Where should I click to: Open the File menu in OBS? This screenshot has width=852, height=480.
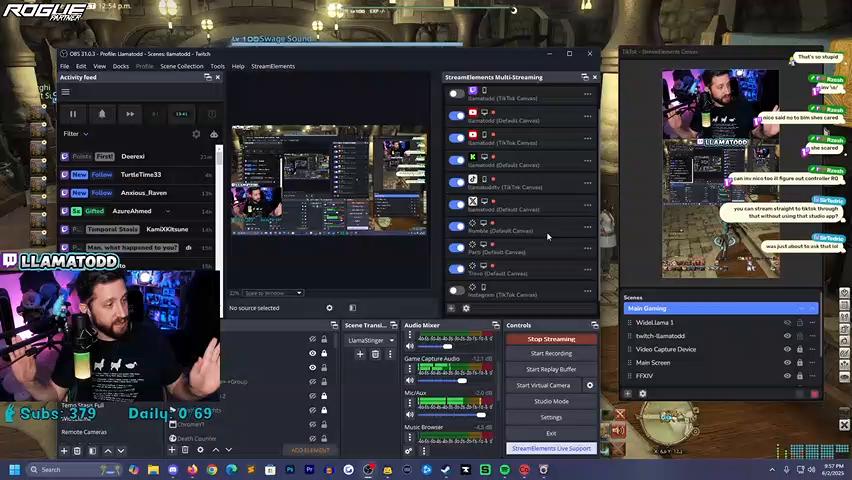[65, 66]
